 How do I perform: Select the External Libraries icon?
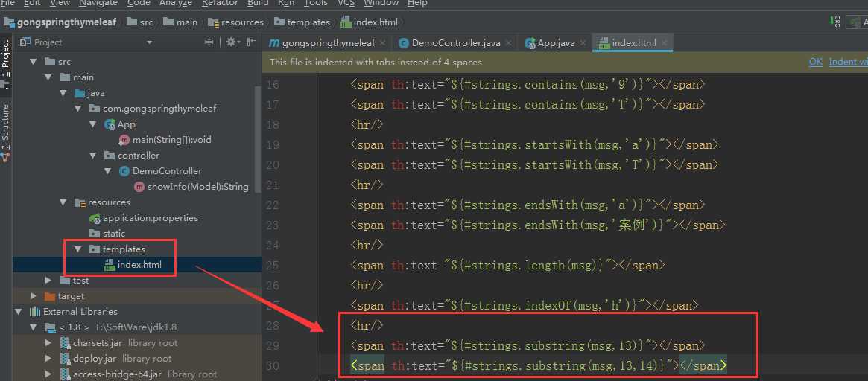34,311
